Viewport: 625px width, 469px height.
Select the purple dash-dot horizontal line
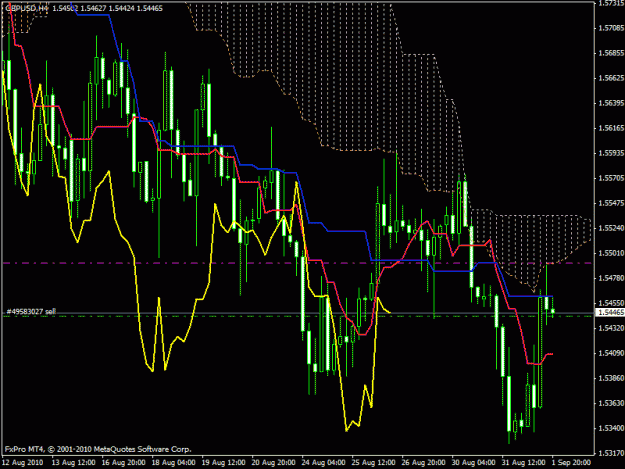pyautogui.click(x=297, y=263)
